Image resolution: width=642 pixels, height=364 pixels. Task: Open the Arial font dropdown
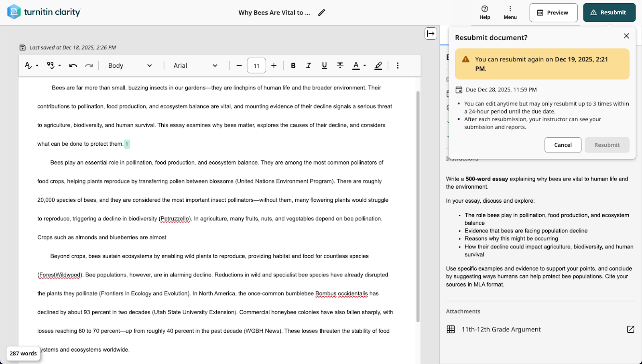195,65
